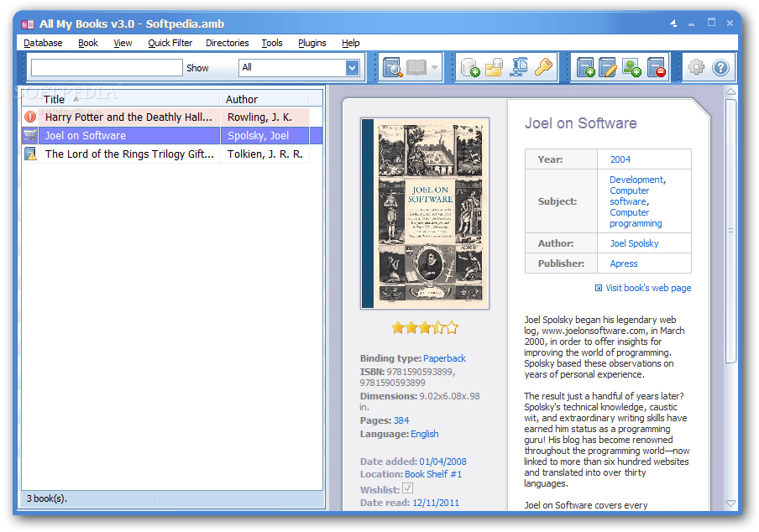Image resolution: width=759 pixels, height=532 pixels.
Task: Click the date read 12/11/2011 link
Action: point(436,503)
